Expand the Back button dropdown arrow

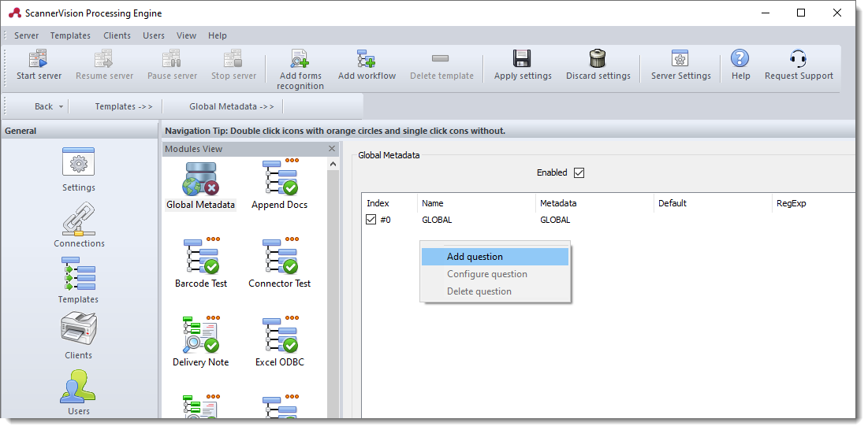[x=61, y=106]
